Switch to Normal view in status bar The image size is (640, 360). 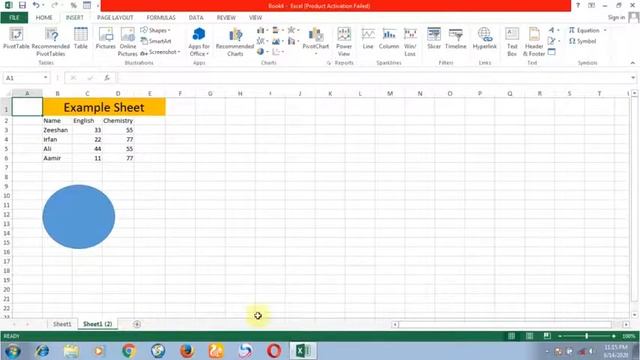click(511, 336)
